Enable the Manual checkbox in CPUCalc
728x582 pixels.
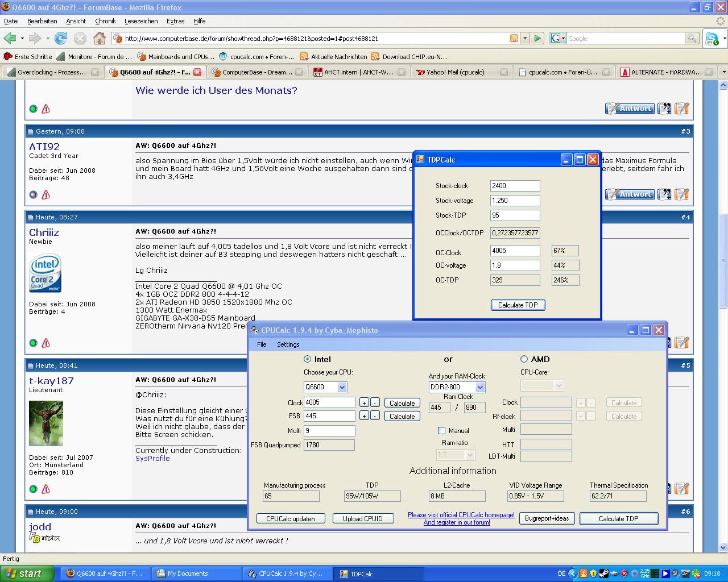pyautogui.click(x=441, y=430)
